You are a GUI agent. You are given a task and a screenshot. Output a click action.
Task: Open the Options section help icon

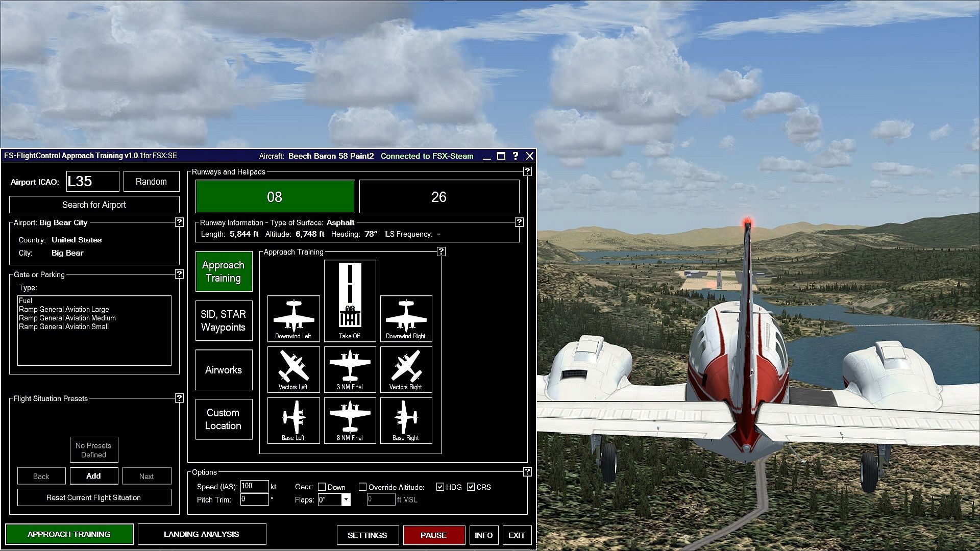[x=527, y=472]
